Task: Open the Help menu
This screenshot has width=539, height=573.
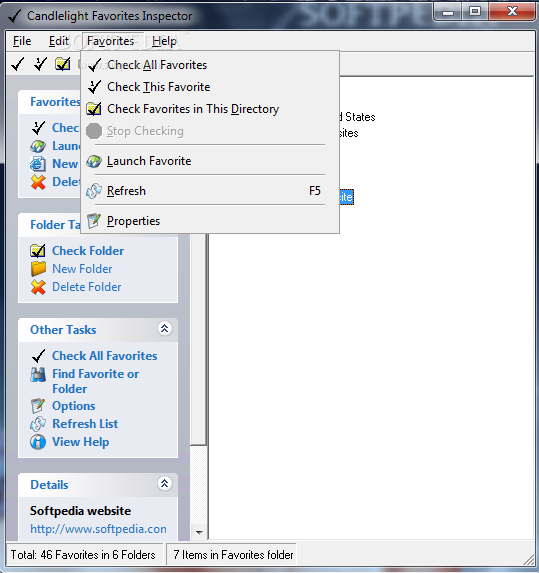Action: coord(164,41)
